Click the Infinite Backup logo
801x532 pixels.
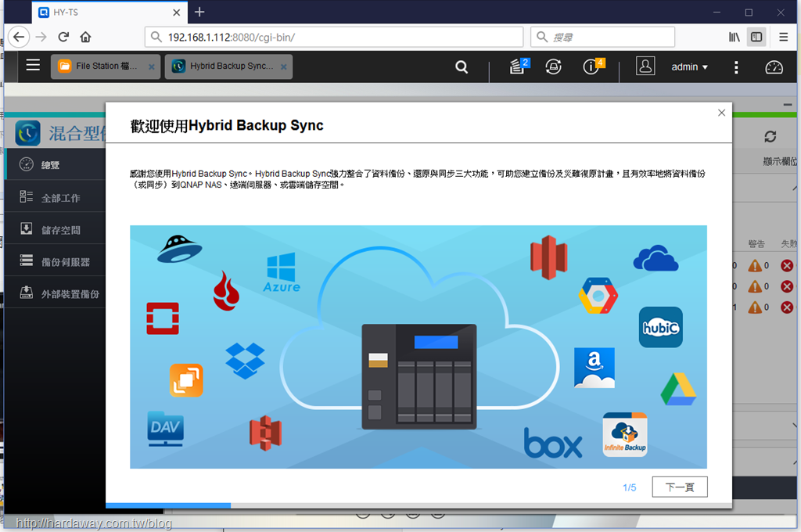(x=625, y=434)
